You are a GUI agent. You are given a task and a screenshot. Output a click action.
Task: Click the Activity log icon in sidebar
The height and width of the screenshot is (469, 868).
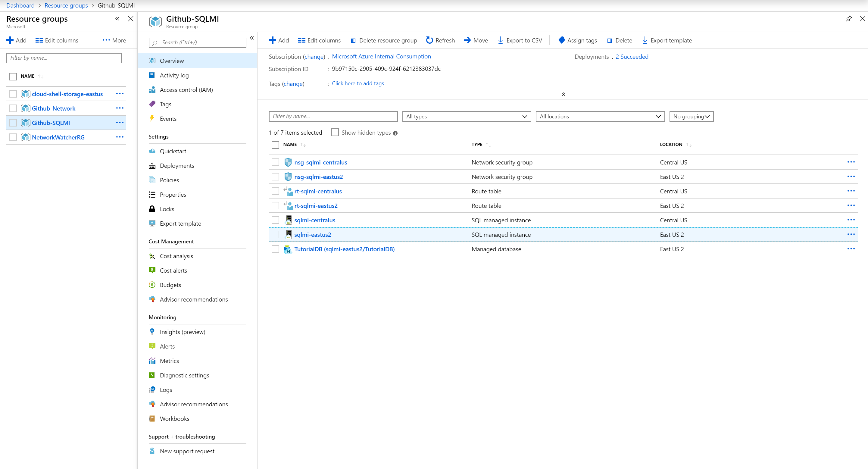[152, 75]
